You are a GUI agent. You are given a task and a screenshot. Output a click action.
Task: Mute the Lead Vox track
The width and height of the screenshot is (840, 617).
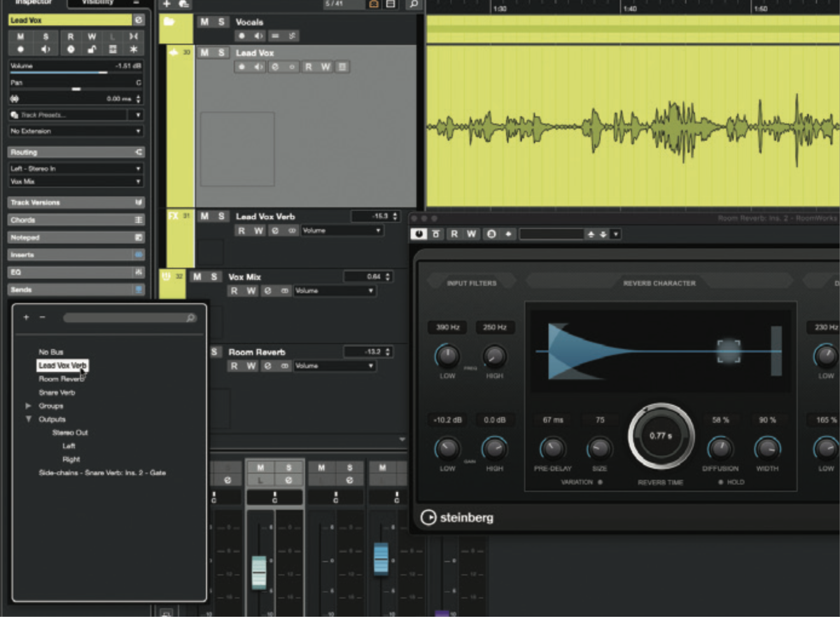click(x=203, y=53)
